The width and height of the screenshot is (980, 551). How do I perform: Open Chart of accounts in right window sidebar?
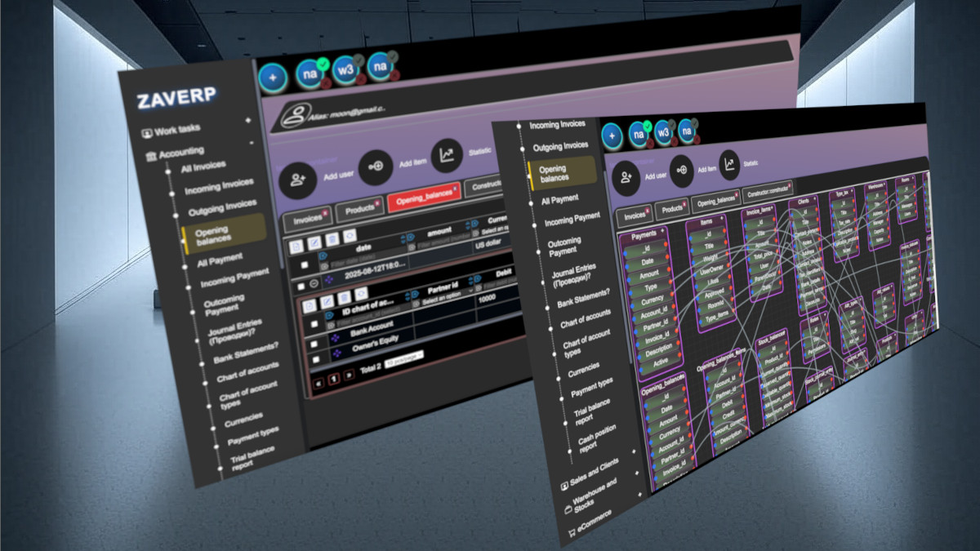tap(585, 318)
